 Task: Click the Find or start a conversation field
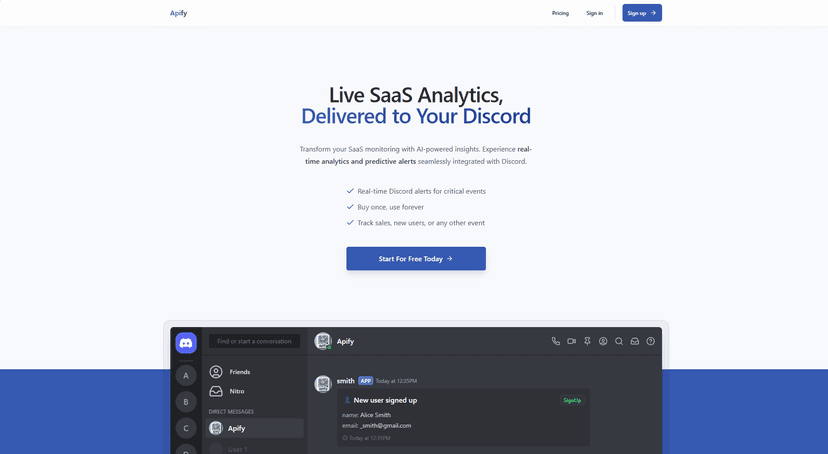pyautogui.click(x=255, y=341)
